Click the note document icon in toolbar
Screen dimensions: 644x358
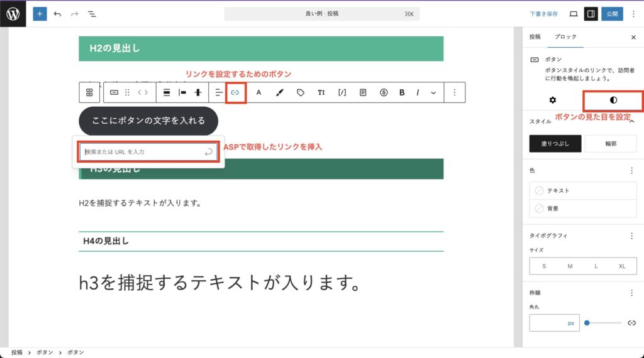click(x=363, y=93)
